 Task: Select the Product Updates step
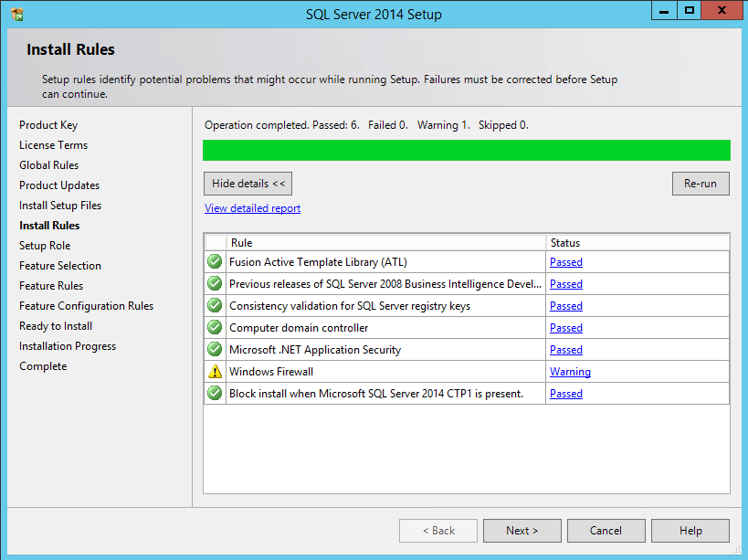pyautogui.click(x=59, y=185)
